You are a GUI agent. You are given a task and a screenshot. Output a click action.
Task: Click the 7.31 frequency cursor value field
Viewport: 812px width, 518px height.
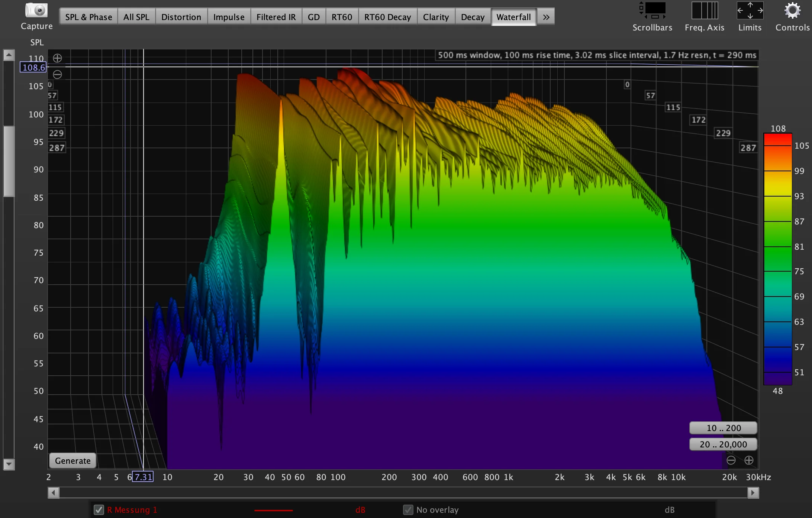143,477
